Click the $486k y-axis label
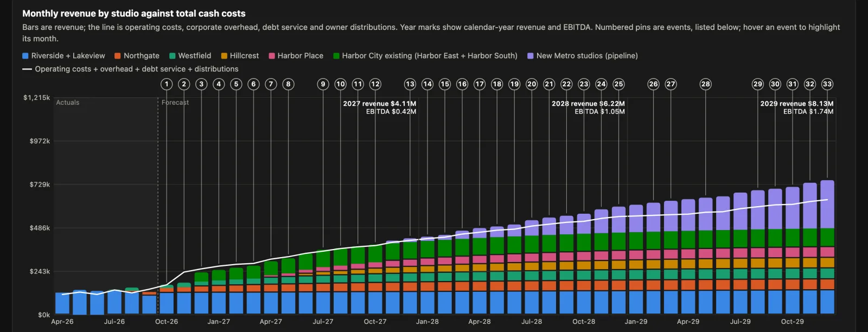Screen dimensions: 868x332 [x=40, y=228]
